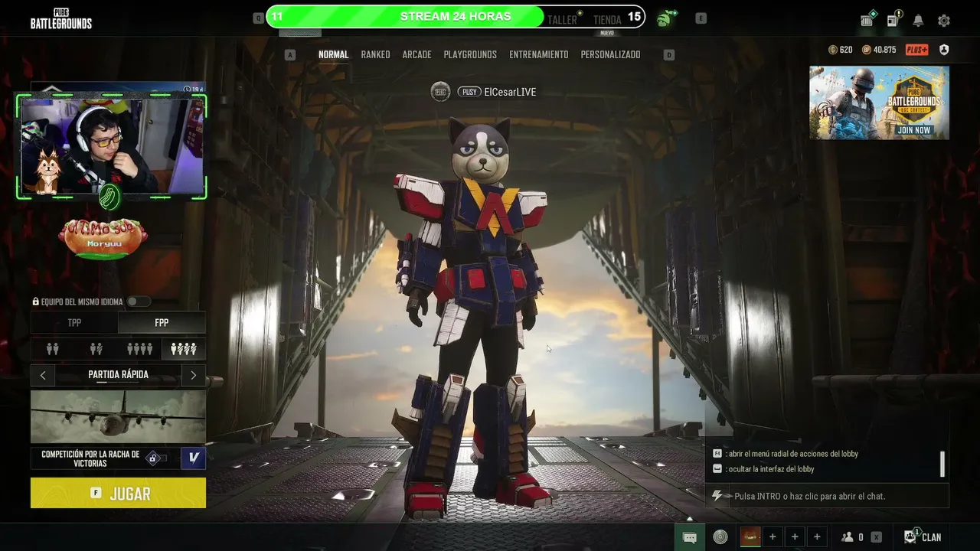This screenshot has height=551, width=980.
Task: Open the TIENDA menu
Action: point(607,20)
